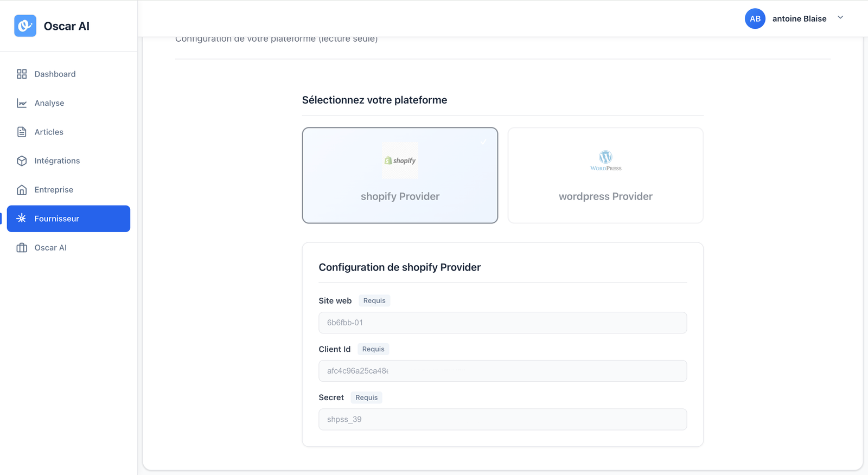Click the Oscar AI brand title

66,26
